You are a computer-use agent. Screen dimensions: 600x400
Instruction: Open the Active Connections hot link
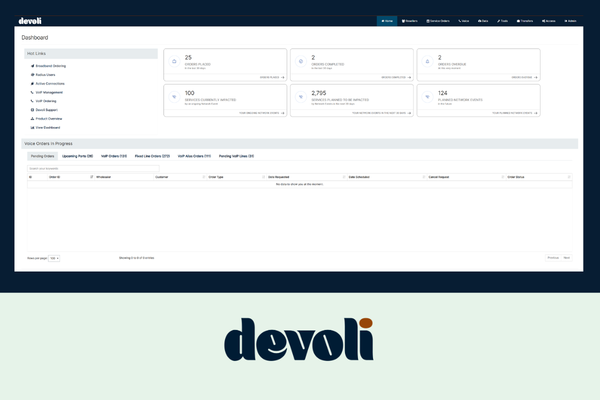click(x=47, y=83)
